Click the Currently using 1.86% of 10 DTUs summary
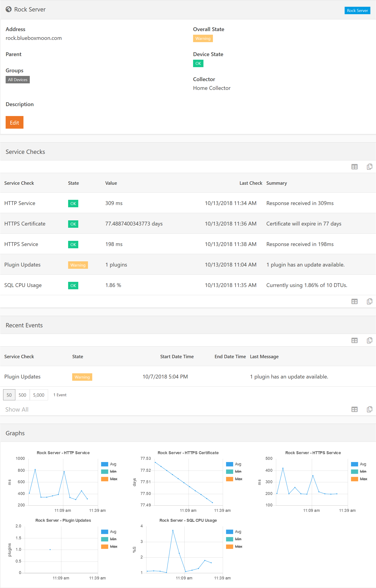This screenshot has height=588, width=376. pos(307,285)
